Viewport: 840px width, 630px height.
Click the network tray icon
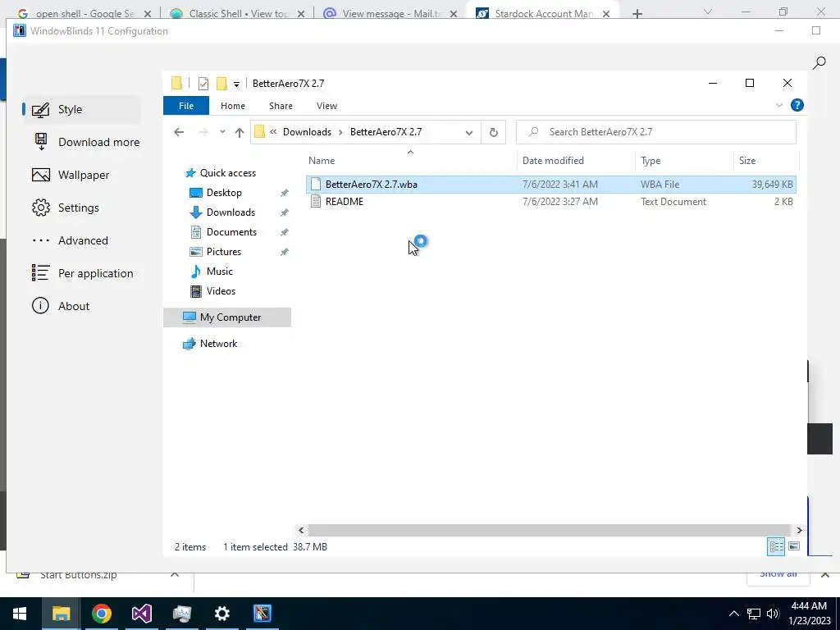click(754, 614)
